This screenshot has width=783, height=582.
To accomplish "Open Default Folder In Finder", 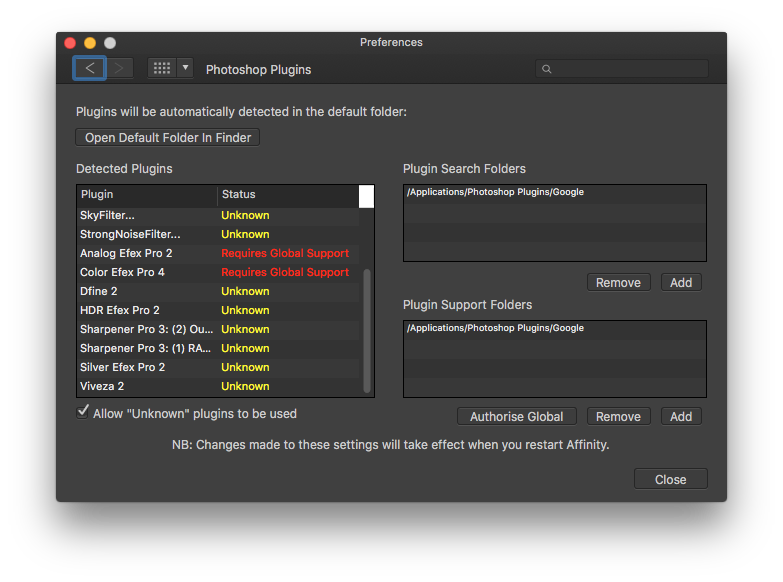I will (x=168, y=137).
